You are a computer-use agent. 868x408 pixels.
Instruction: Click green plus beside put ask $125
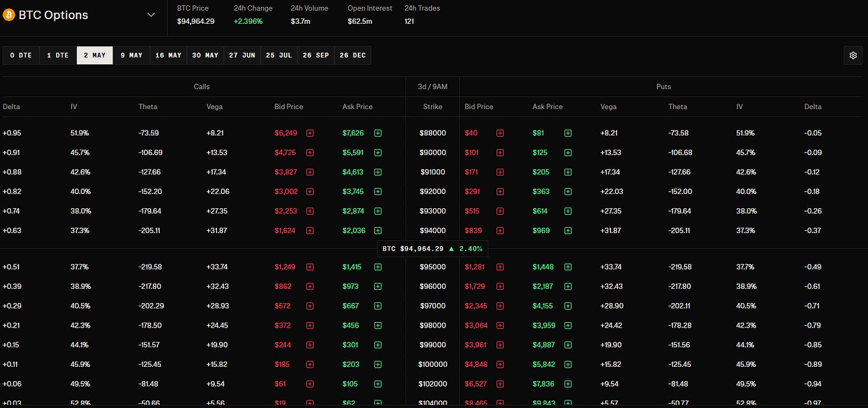point(568,153)
